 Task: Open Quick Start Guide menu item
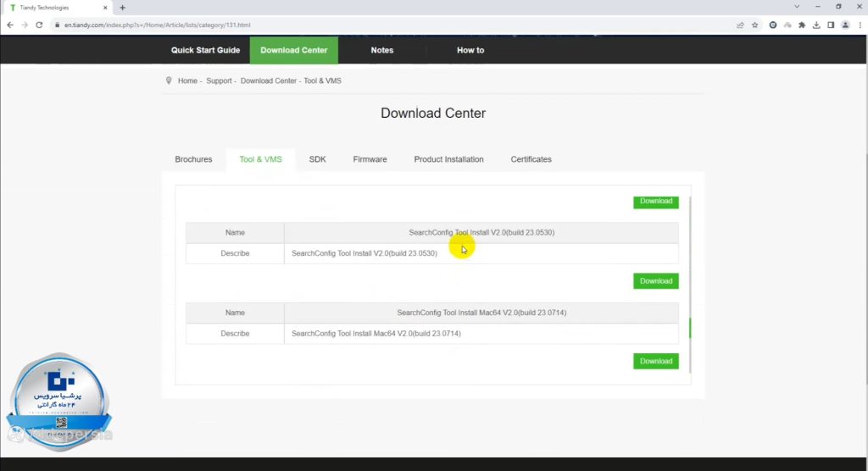pos(205,50)
